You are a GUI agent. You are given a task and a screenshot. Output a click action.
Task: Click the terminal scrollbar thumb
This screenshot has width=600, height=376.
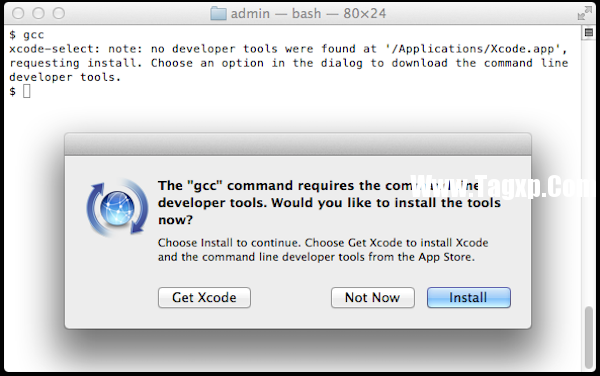click(x=589, y=337)
